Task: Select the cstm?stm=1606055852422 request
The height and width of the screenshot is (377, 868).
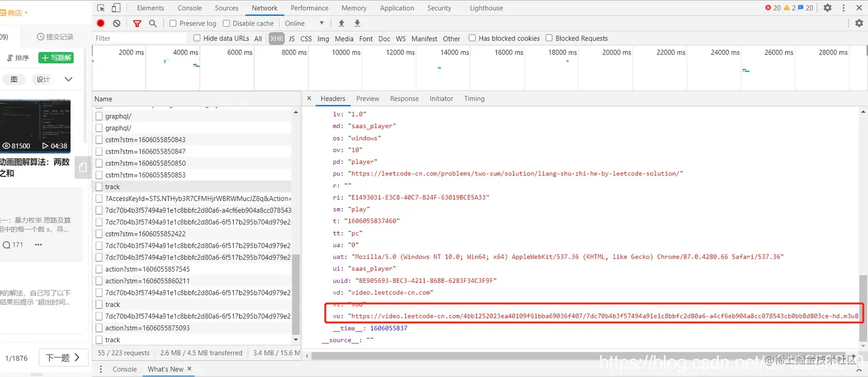Action: (192, 234)
